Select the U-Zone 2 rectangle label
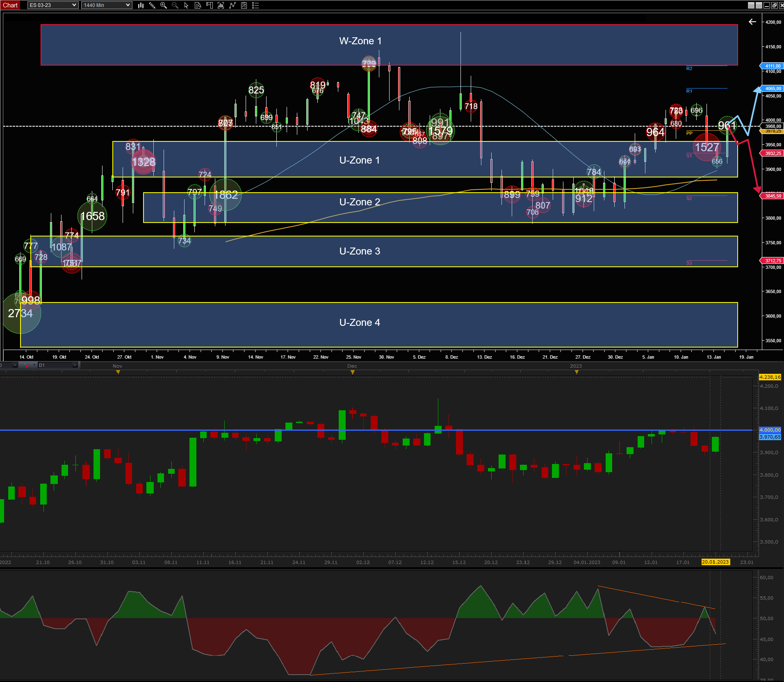This screenshot has width=784, height=682. 360,202
